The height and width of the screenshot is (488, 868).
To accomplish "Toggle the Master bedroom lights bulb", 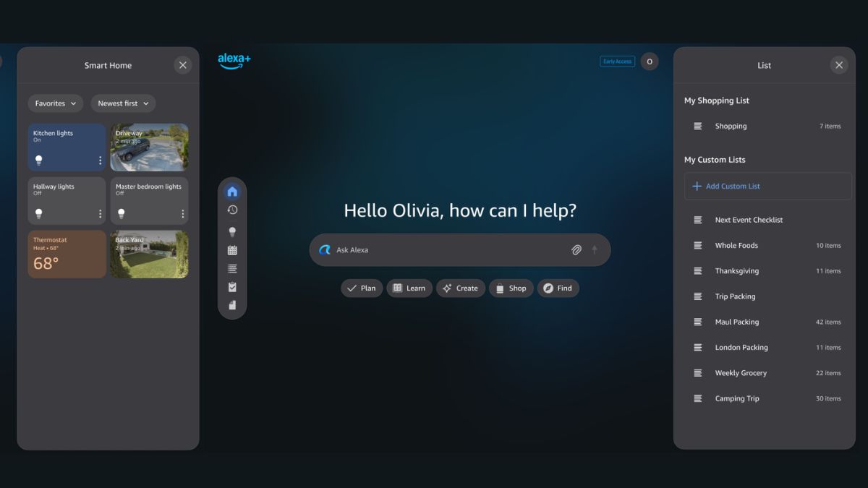I will pos(122,214).
